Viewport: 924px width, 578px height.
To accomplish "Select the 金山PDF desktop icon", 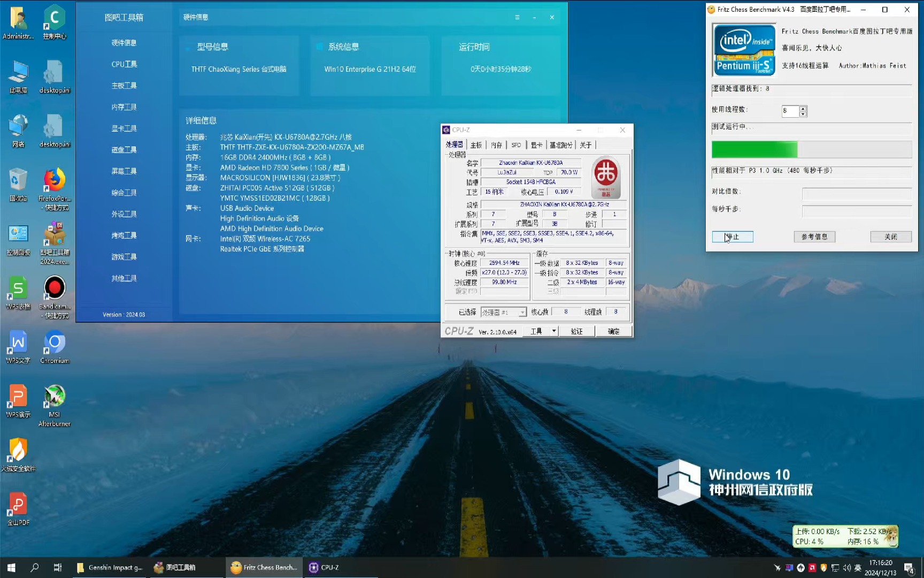I will click(x=18, y=509).
